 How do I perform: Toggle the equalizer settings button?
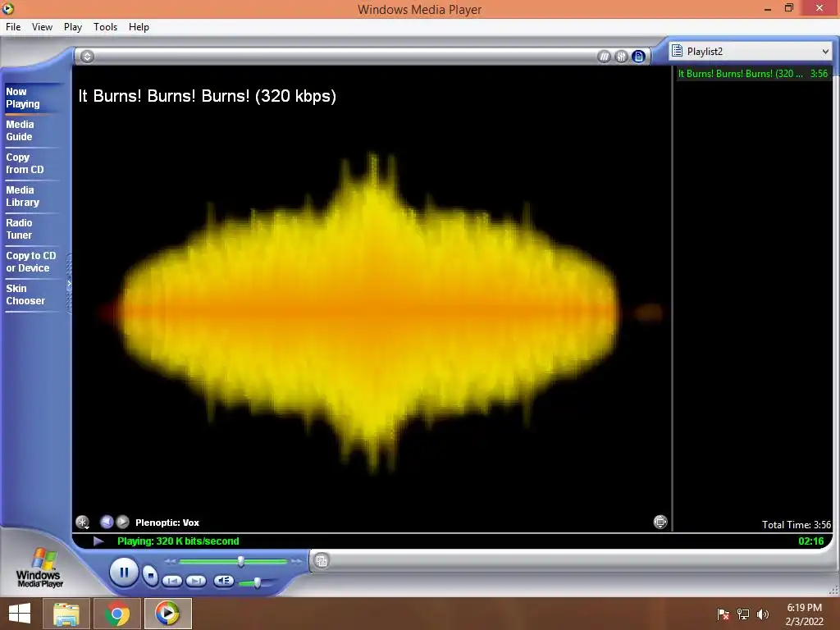[621, 57]
